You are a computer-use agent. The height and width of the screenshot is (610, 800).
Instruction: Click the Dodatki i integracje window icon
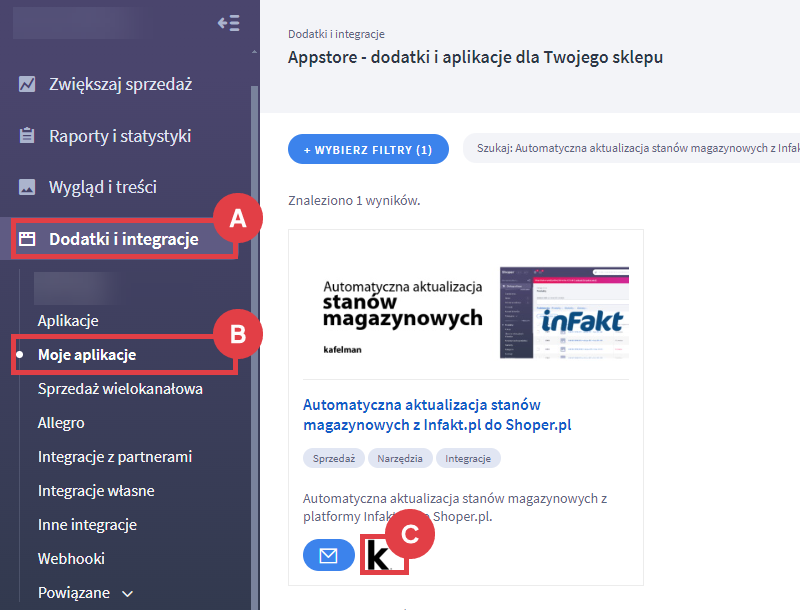point(28,239)
